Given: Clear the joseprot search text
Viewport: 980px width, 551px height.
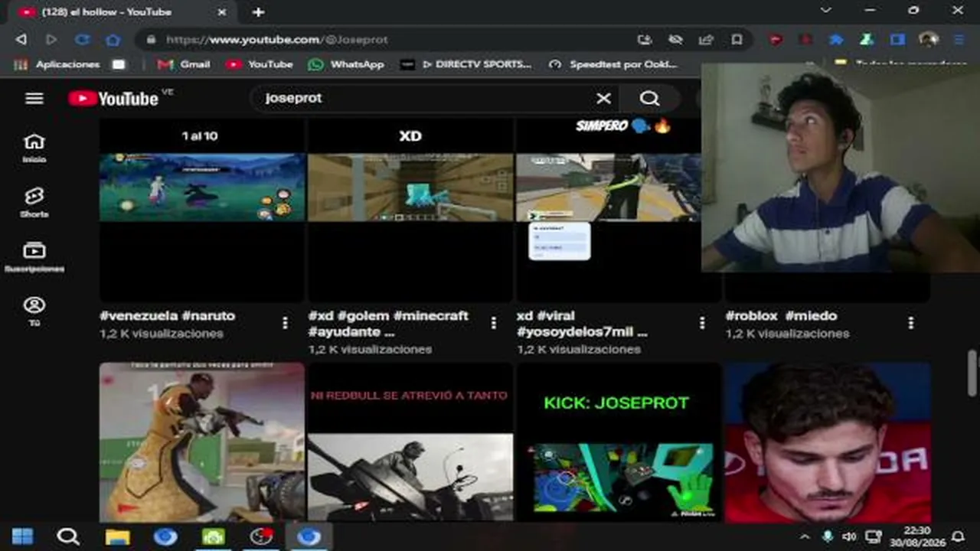Looking at the screenshot, I should pos(604,98).
